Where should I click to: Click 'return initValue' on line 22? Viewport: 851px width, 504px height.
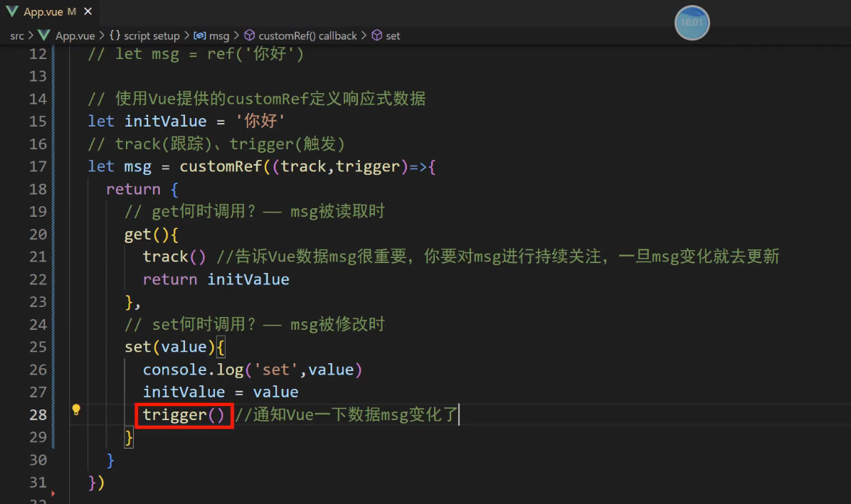coord(216,279)
